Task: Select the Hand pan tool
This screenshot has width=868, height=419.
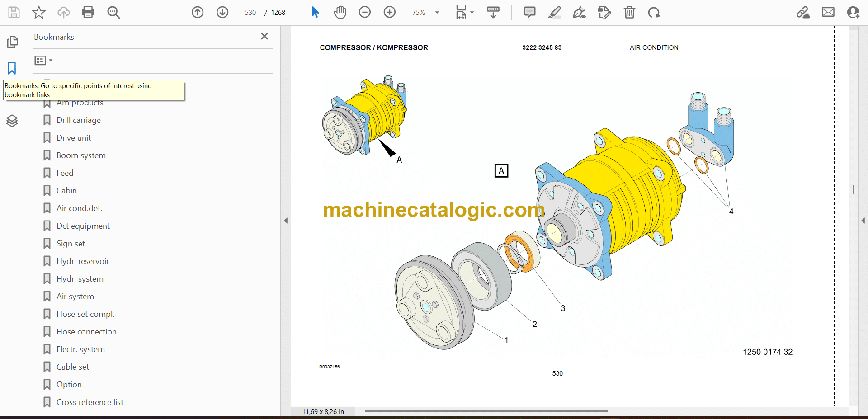Action: [x=340, y=12]
